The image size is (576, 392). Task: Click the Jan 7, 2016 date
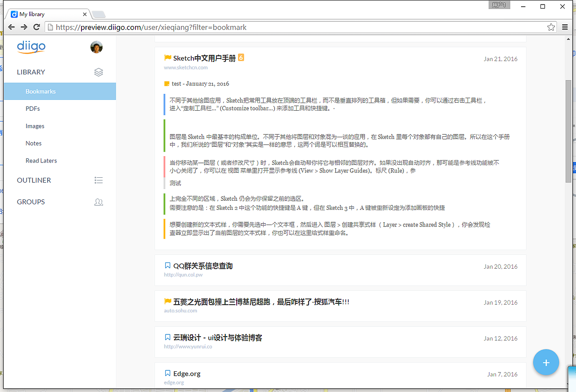pyautogui.click(x=502, y=374)
